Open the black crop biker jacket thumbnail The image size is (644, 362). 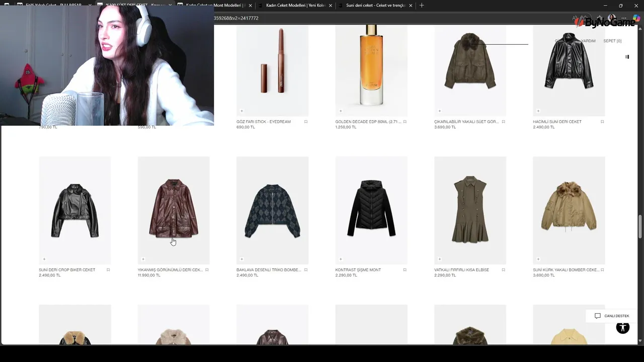point(75,210)
